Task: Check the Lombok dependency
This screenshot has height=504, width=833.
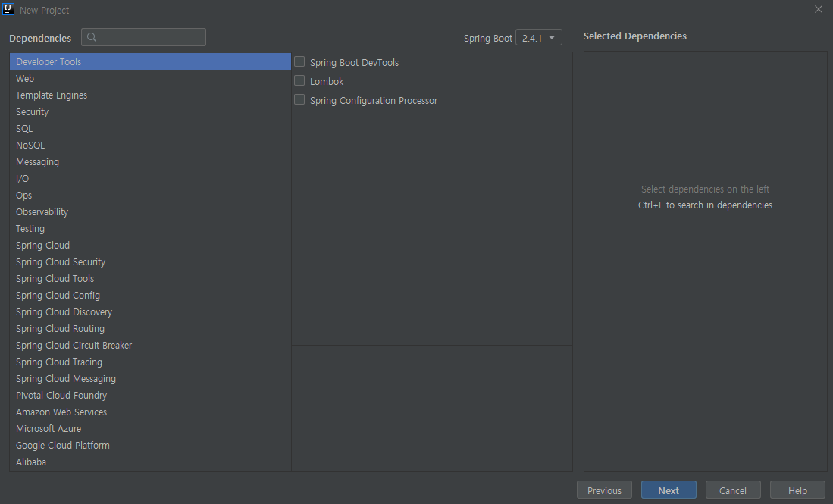Action: click(x=299, y=81)
